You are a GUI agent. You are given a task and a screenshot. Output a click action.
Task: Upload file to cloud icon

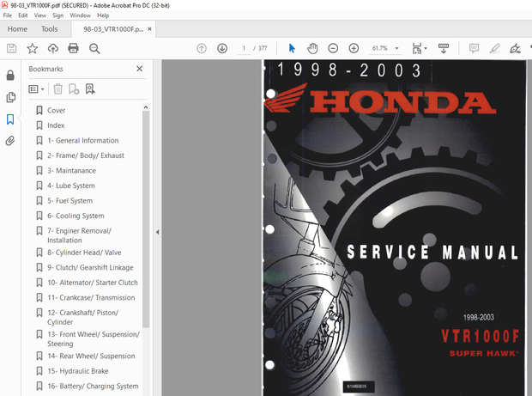click(x=53, y=49)
